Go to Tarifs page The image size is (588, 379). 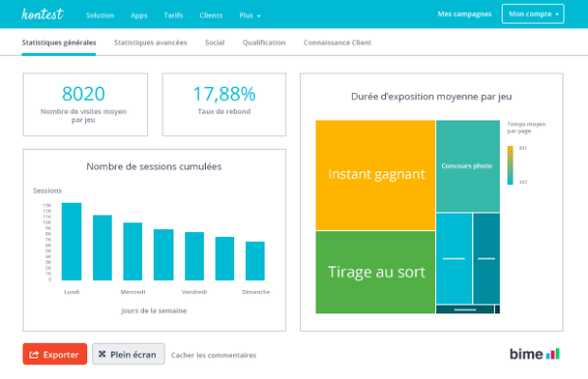(x=173, y=16)
